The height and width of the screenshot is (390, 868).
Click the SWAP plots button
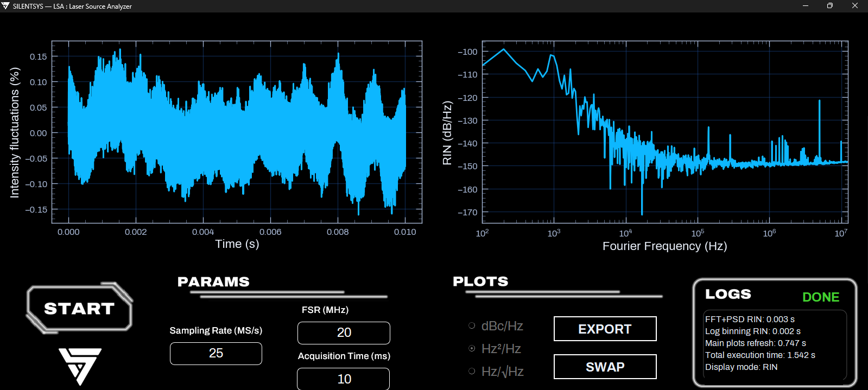click(605, 367)
